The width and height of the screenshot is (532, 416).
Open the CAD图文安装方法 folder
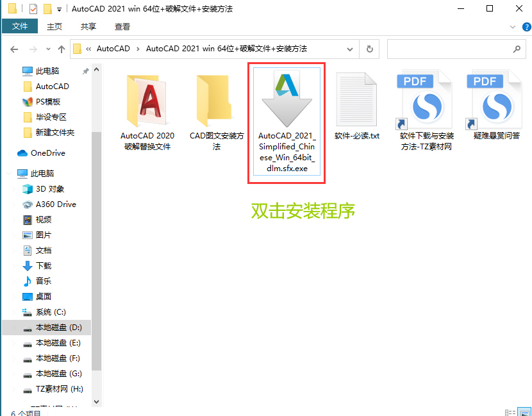217,112
